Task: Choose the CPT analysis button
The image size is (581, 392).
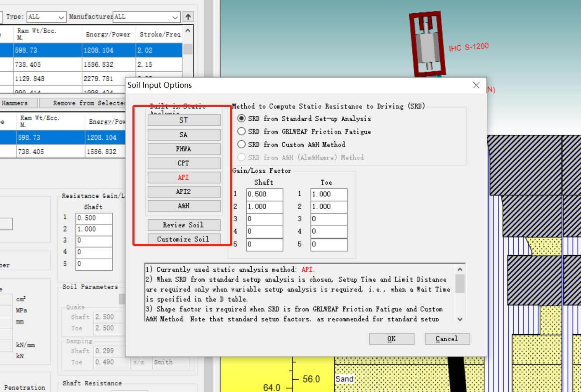Action: tap(184, 163)
